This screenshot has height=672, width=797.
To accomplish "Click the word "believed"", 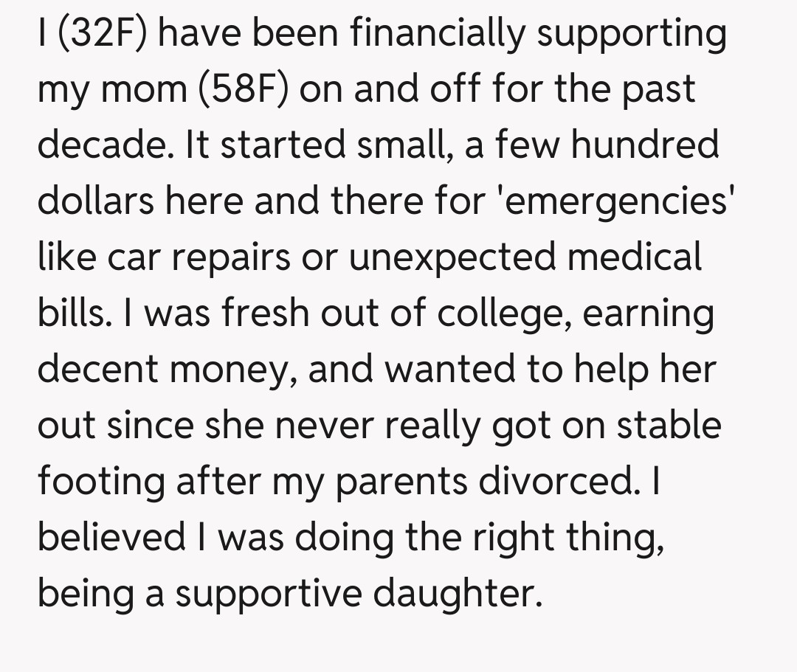I will (x=113, y=537).
